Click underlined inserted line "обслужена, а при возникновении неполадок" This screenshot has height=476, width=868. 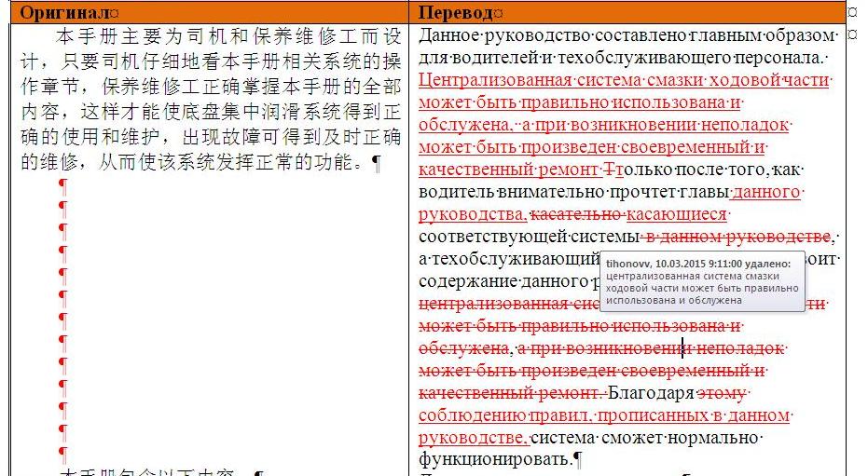coord(604,125)
